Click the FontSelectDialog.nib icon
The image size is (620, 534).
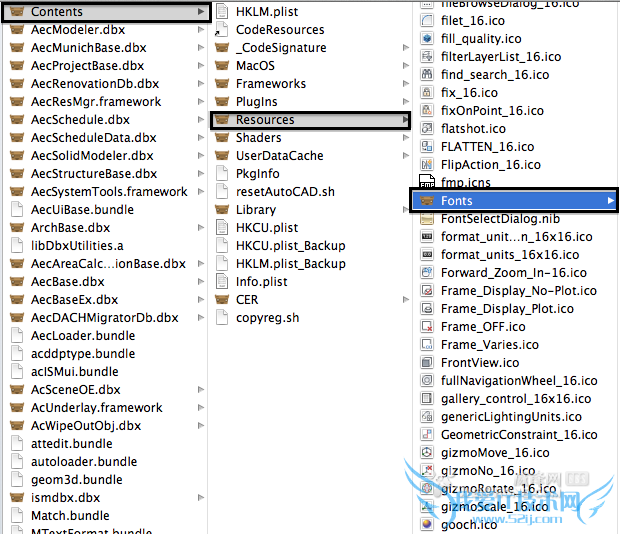tap(427, 218)
